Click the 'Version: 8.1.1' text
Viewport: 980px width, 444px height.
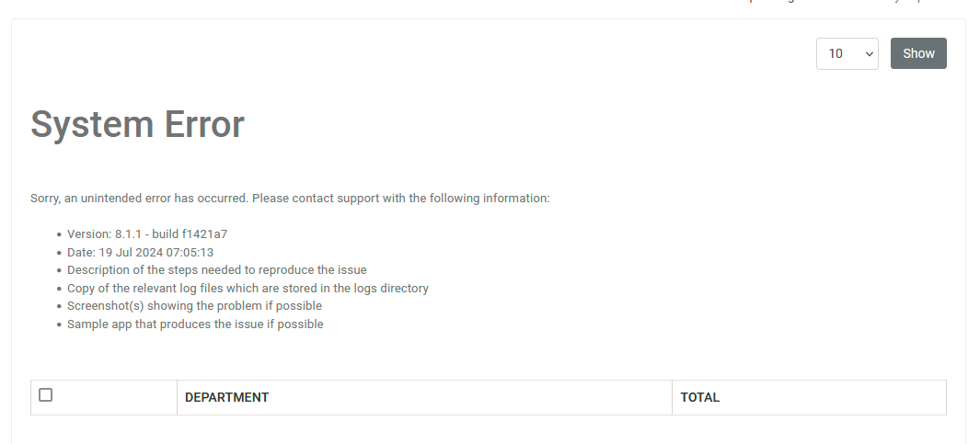[103, 234]
